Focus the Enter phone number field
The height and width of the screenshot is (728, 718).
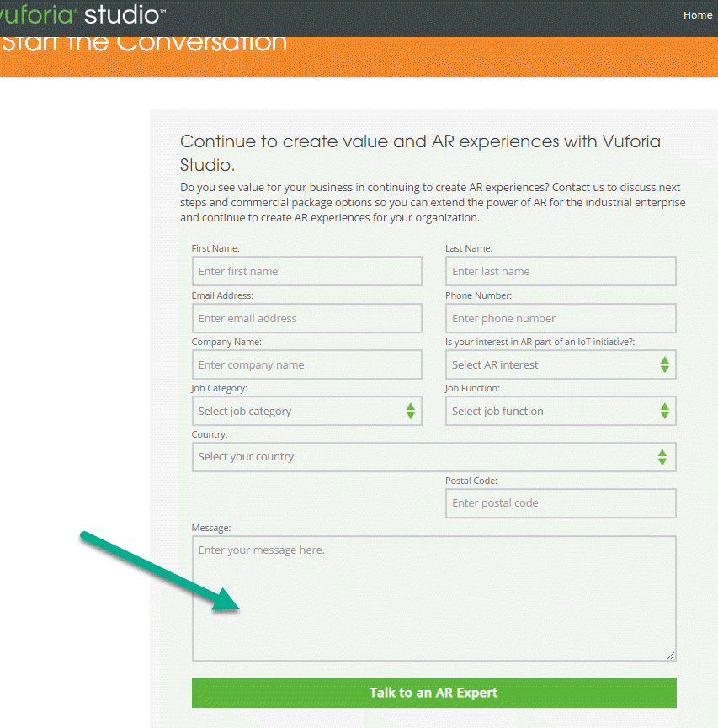[x=560, y=319]
